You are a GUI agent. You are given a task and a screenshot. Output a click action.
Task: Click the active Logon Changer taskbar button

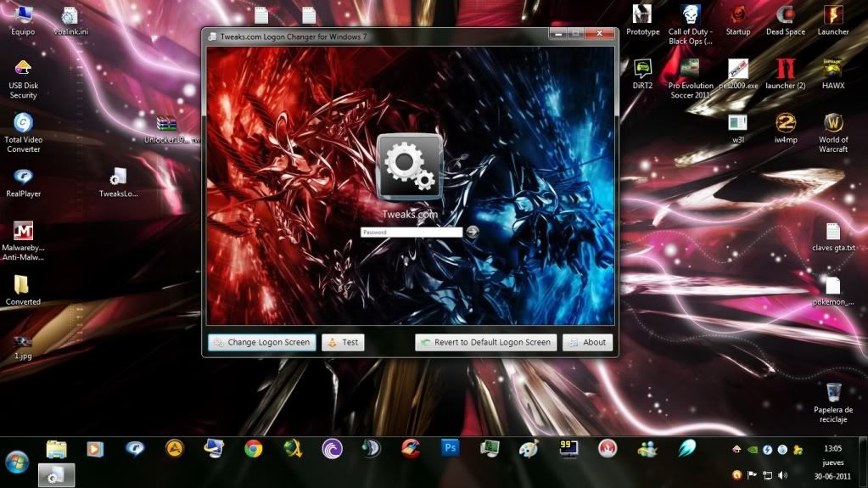coord(57,475)
